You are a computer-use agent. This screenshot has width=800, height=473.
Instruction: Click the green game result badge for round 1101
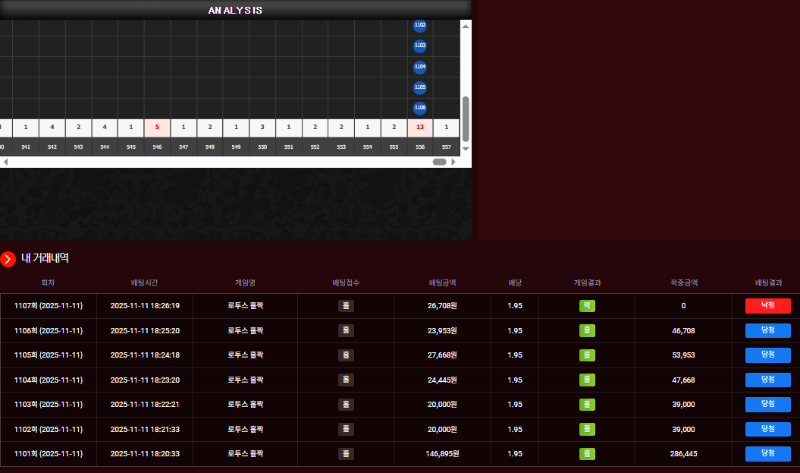tap(587, 453)
